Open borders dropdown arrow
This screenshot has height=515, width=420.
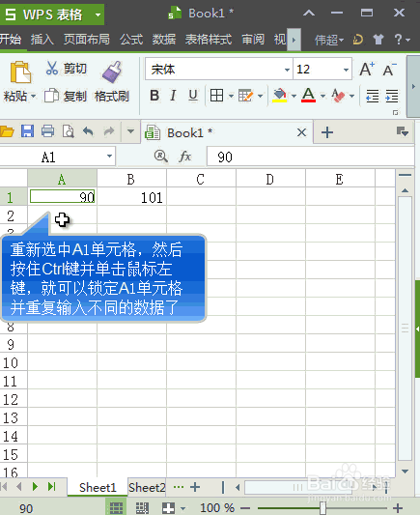(231, 97)
